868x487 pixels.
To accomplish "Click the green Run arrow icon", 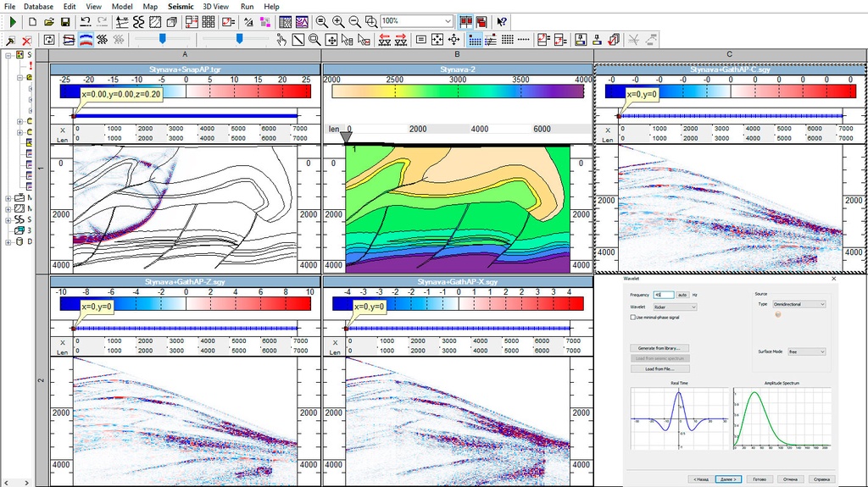I will click(14, 21).
